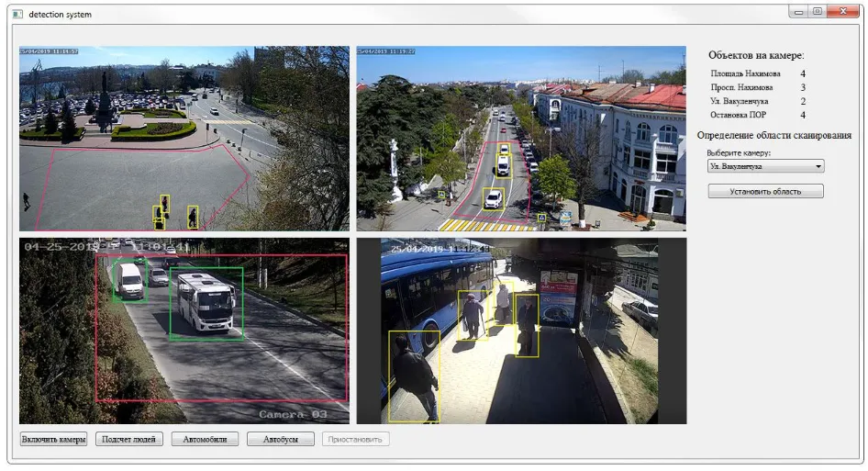The height and width of the screenshot is (471, 868).
Task: Click the Включить камеры button
Action: click(x=54, y=439)
